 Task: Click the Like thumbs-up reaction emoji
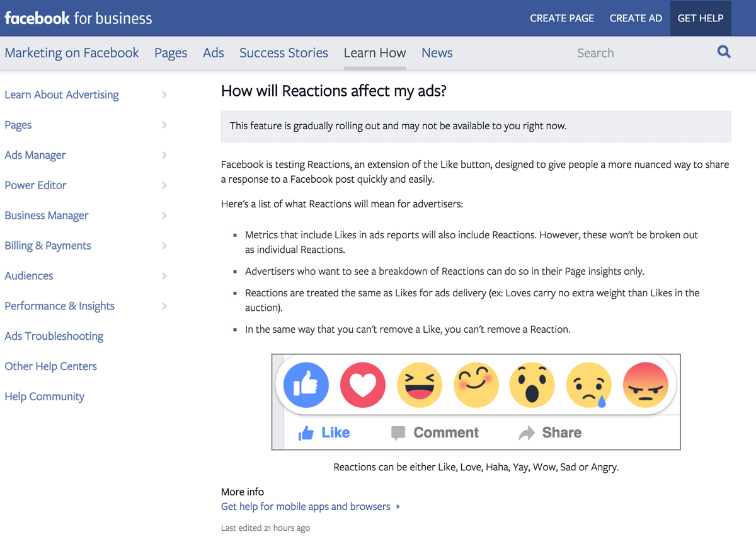tap(306, 385)
